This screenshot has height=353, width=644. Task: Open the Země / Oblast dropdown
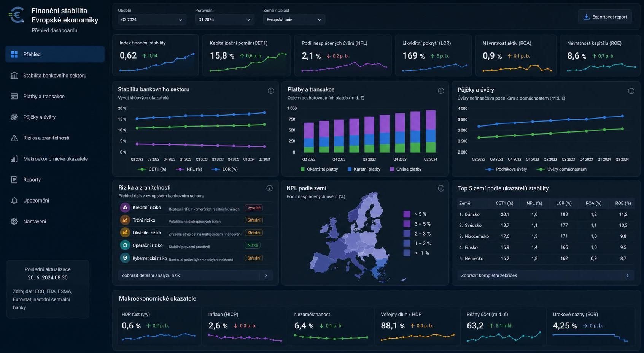tap(294, 19)
